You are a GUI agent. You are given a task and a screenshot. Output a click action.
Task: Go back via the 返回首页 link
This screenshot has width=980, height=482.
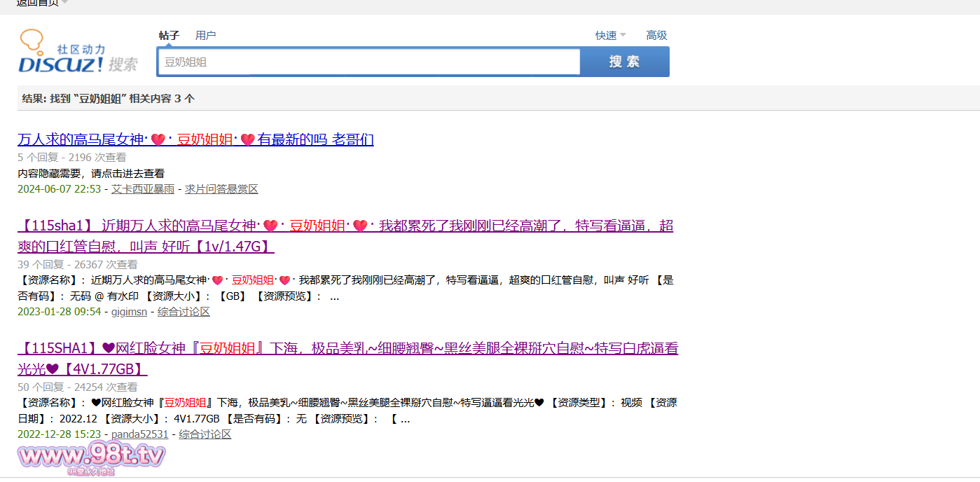point(37,3)
